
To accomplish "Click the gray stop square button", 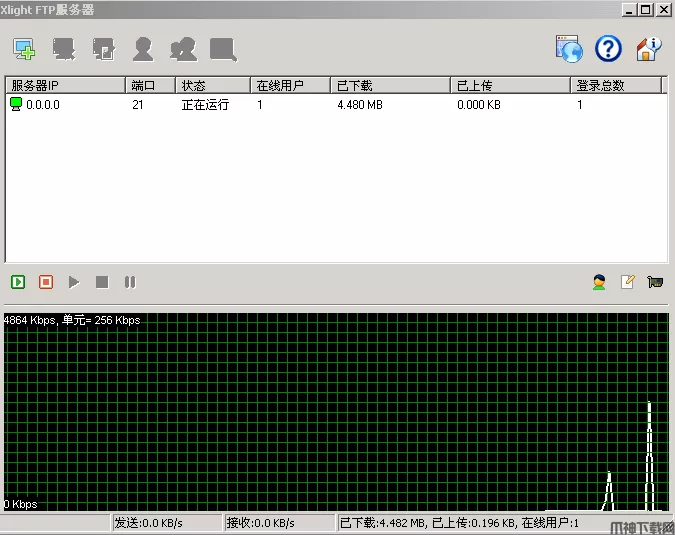I will pyautogui.click(x=102, y=282).
